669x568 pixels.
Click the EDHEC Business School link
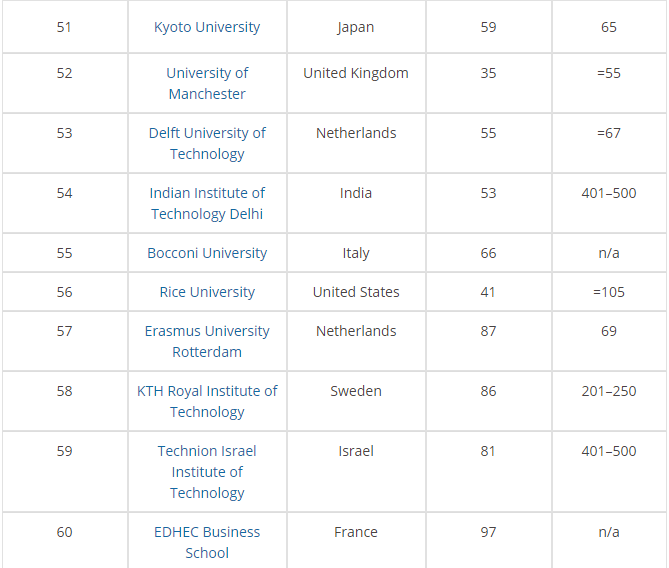(x=207, y=542)
